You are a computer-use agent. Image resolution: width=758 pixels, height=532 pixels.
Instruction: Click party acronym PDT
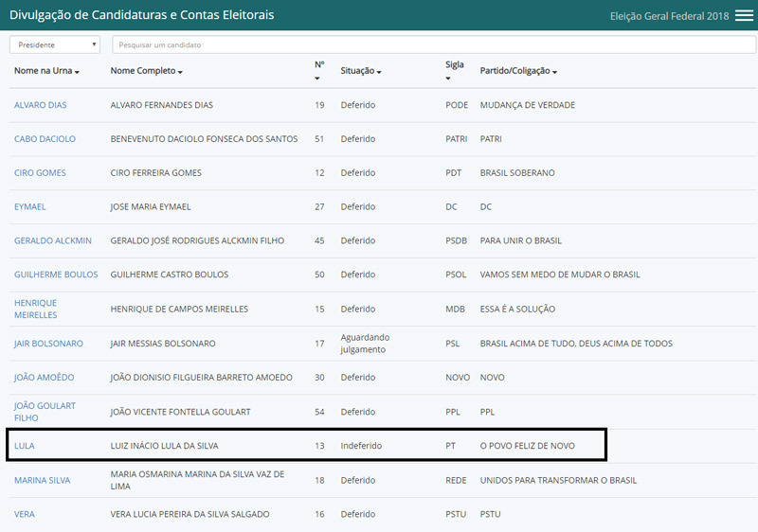pyautogui.click(x=453, y=173)
